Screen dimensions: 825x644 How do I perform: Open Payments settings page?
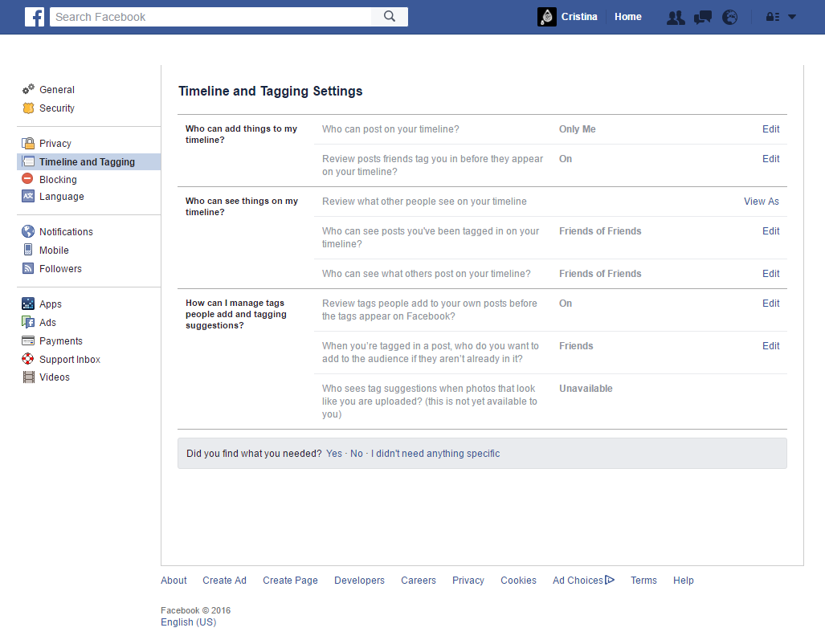[61, 341]
